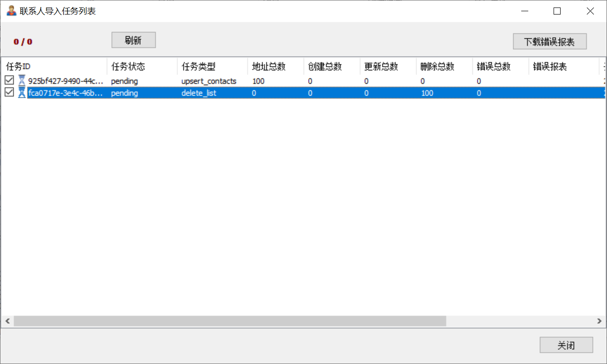
Task: Select the upsert_contacts task row
Action: [209, 81]
